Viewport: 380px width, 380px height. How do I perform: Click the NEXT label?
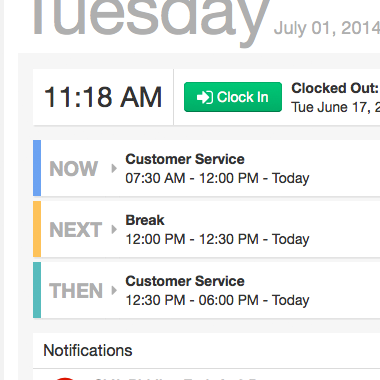point(76,230)
